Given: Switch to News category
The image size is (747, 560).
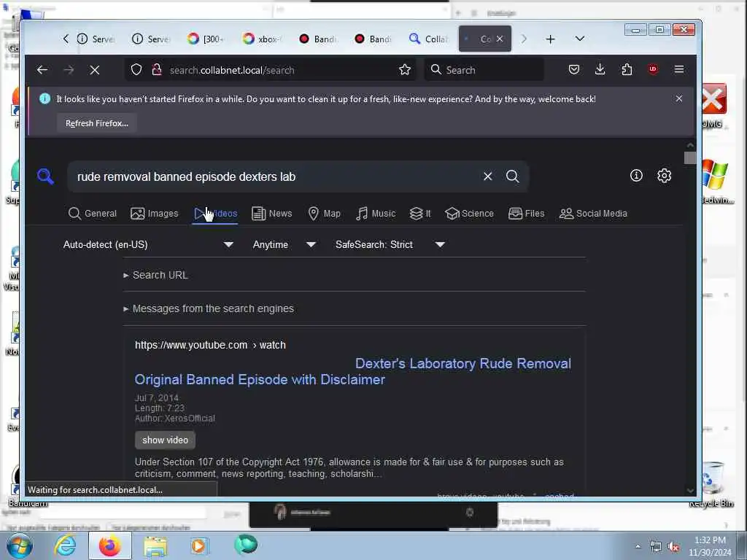Looking at the screenshot, I should coord(271,214).
